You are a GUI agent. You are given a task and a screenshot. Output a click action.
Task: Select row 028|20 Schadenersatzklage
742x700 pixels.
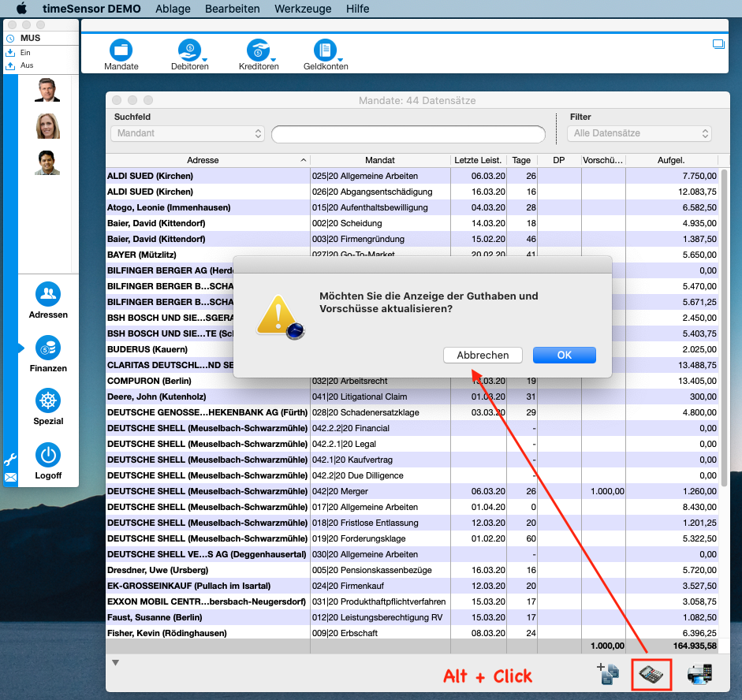click(412, 412)
